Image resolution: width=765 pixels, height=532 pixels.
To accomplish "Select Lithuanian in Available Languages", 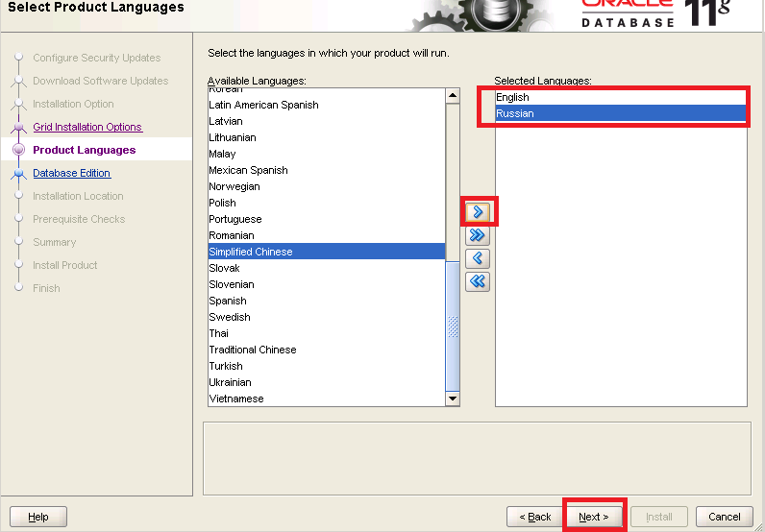I will [x=327, y=137].
